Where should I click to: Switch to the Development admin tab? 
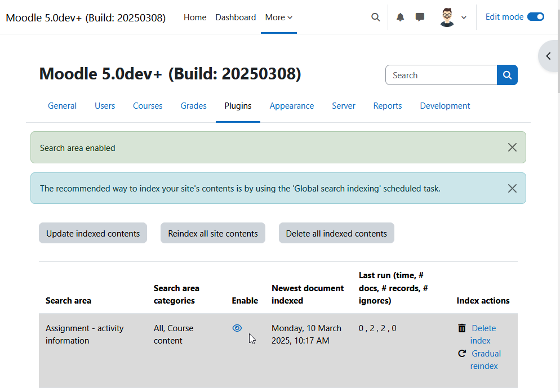445,106
